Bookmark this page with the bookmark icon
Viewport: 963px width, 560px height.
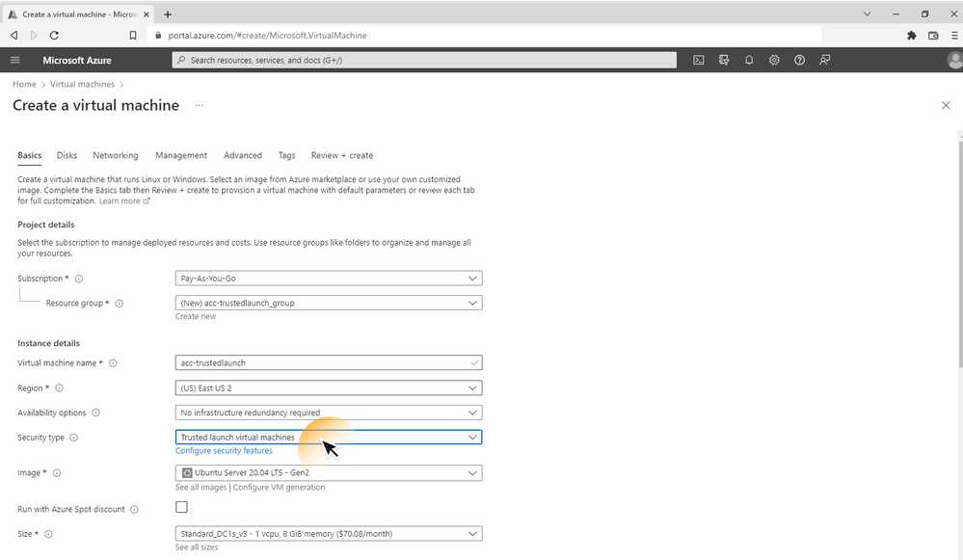coord(133,36)
